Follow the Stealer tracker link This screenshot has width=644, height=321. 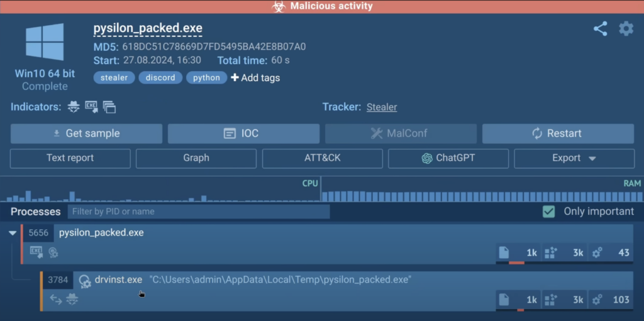point(382,107)
